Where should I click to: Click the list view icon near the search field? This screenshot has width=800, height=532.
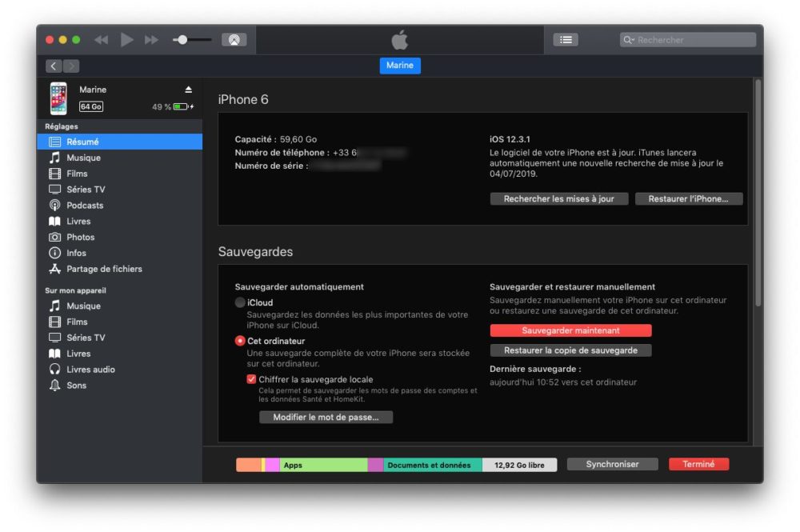click(565, 39)
